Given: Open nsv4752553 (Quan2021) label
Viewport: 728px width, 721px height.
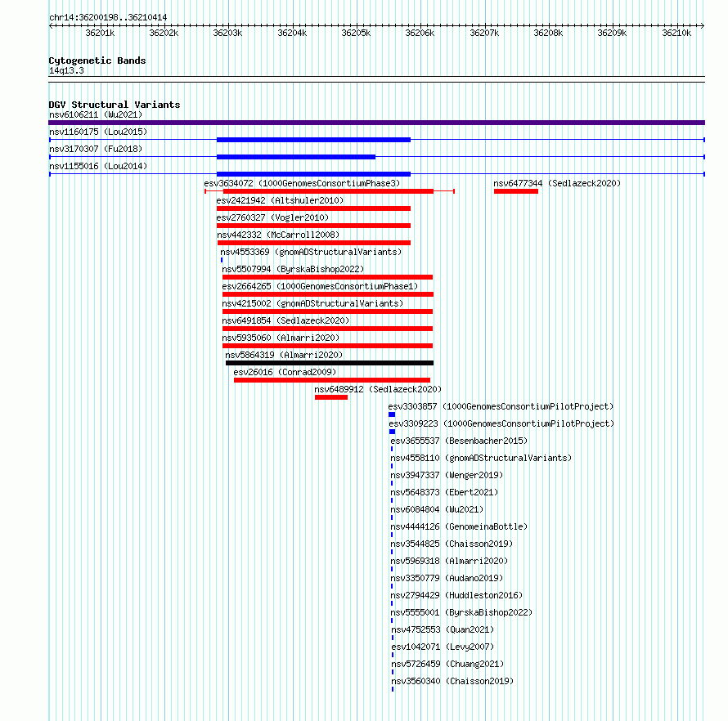Looking at the screenshot, I should 443,629.
